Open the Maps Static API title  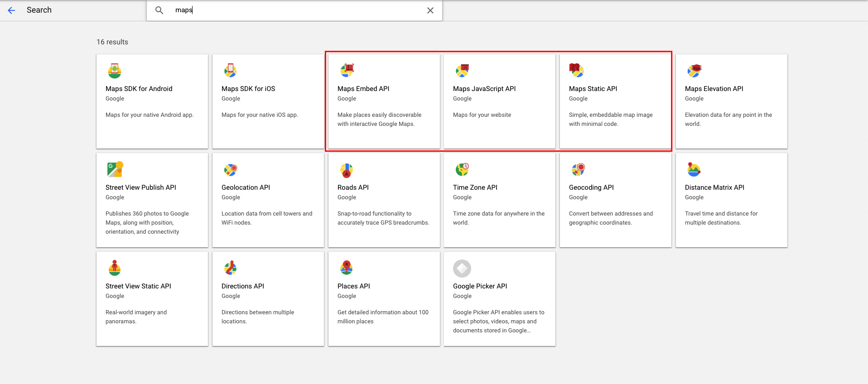(593, 89)
